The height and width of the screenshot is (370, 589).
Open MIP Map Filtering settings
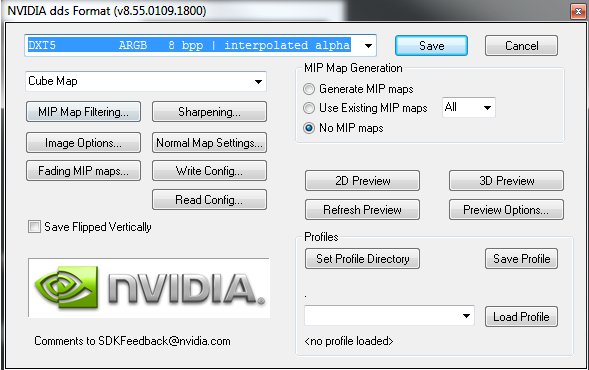(x=83, y=112)
